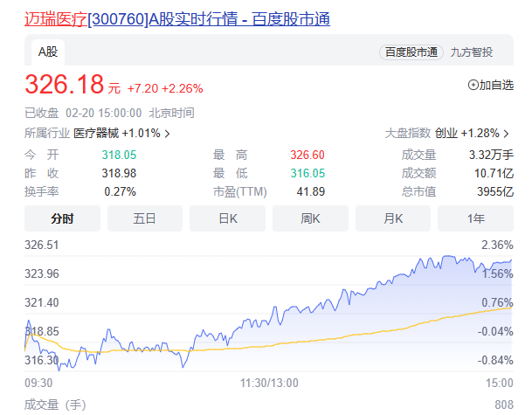Select the 分时 chart tab
This screenshot has height=415, width=532.
click(x=62, y=218)
